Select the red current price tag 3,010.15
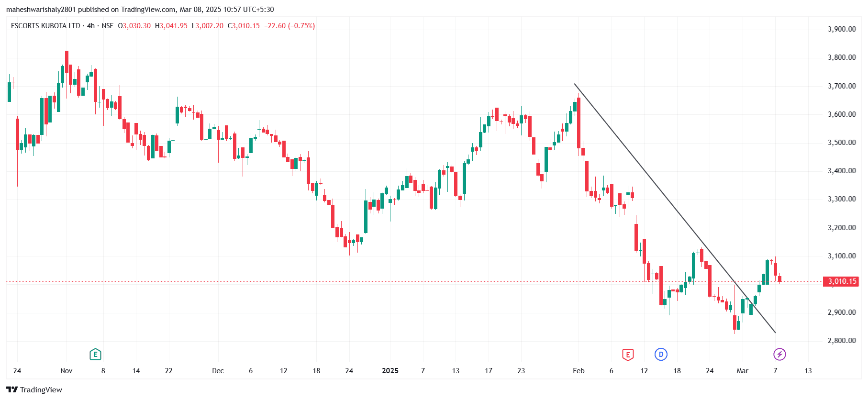The height and width of the screenshot is (400, 868). click(x=840, y=281)
